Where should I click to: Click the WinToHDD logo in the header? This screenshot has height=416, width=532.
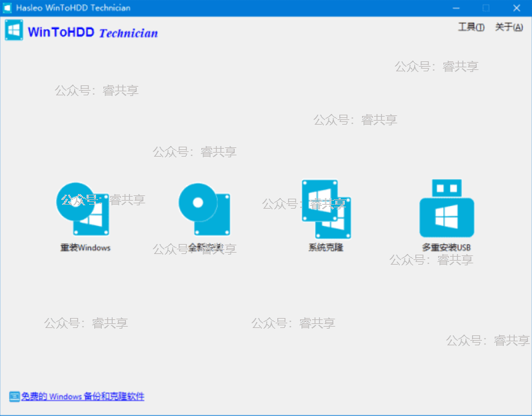coord(14,31)
